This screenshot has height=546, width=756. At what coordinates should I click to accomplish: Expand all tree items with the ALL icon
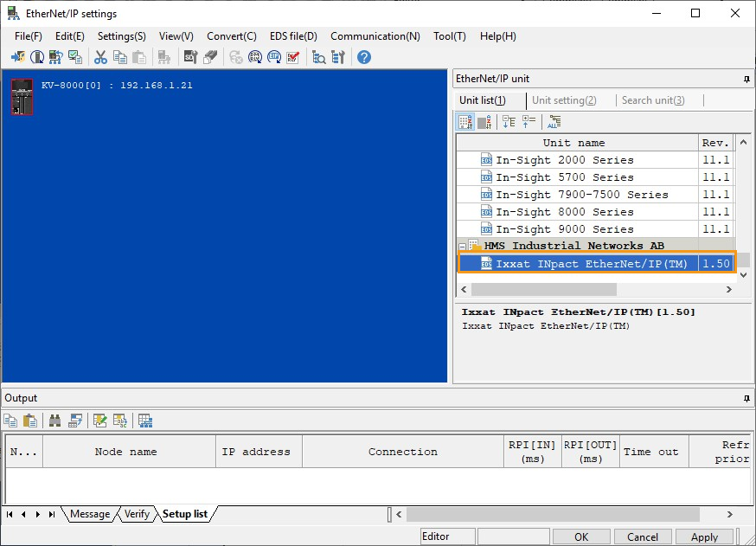click(554, 121)
